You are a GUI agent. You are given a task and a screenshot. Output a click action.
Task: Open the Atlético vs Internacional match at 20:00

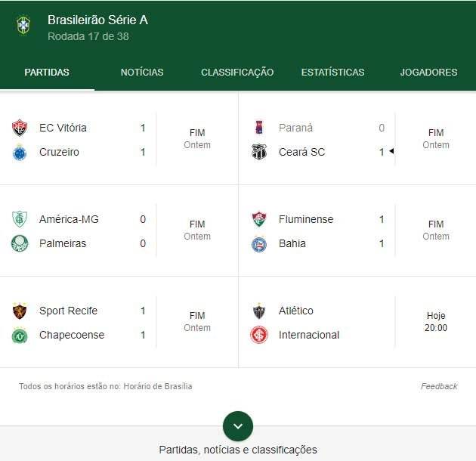pyautogui.click(x=357, y=323)
